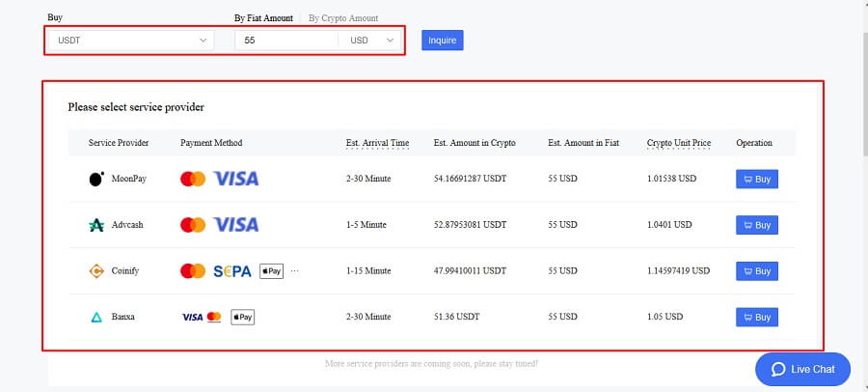Select the By Fiat Amount tab

[x=263, y=18]
